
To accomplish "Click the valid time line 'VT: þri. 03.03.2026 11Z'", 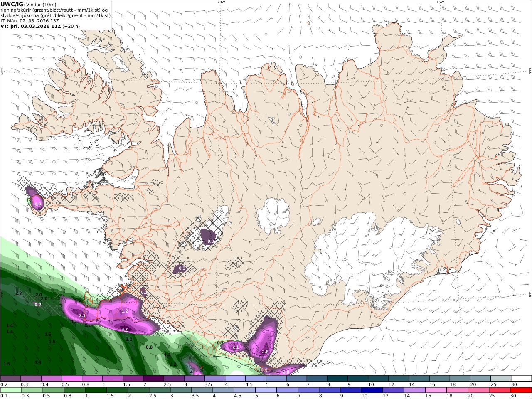I will click(31, 26).
